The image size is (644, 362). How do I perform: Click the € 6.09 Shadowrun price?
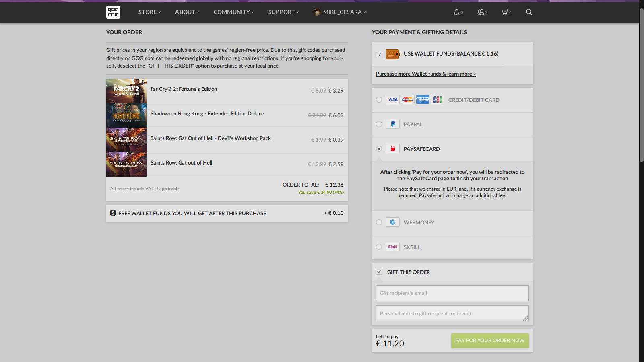click(x=336, y=115)
